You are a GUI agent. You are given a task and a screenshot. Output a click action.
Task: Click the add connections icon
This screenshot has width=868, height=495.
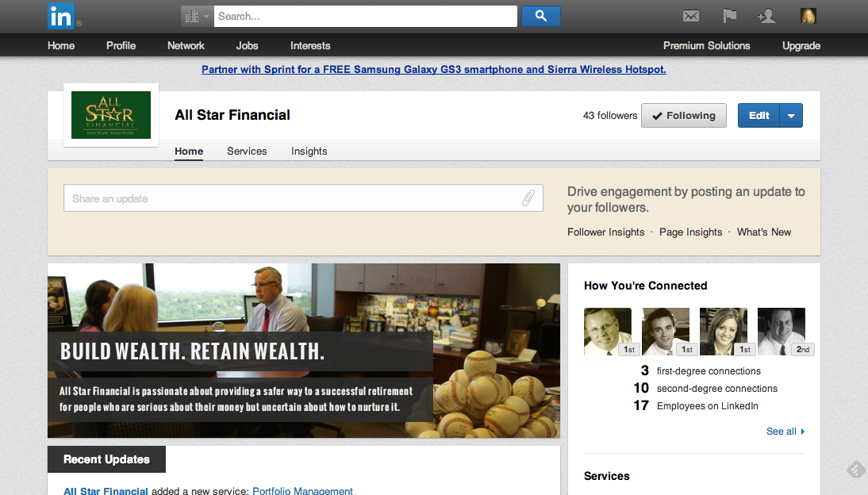click(x=766, y=16)
